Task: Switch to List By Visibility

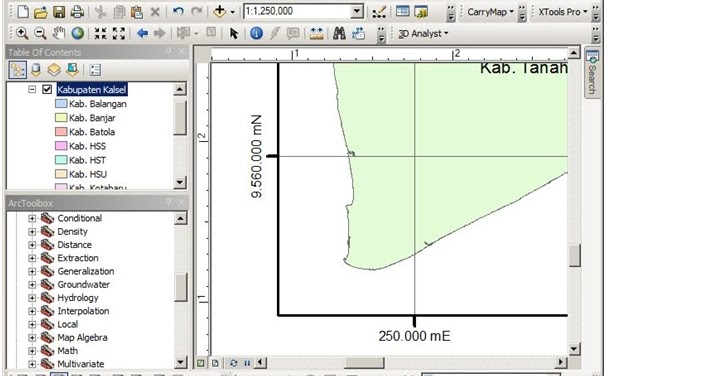Action: click(54, 70)
